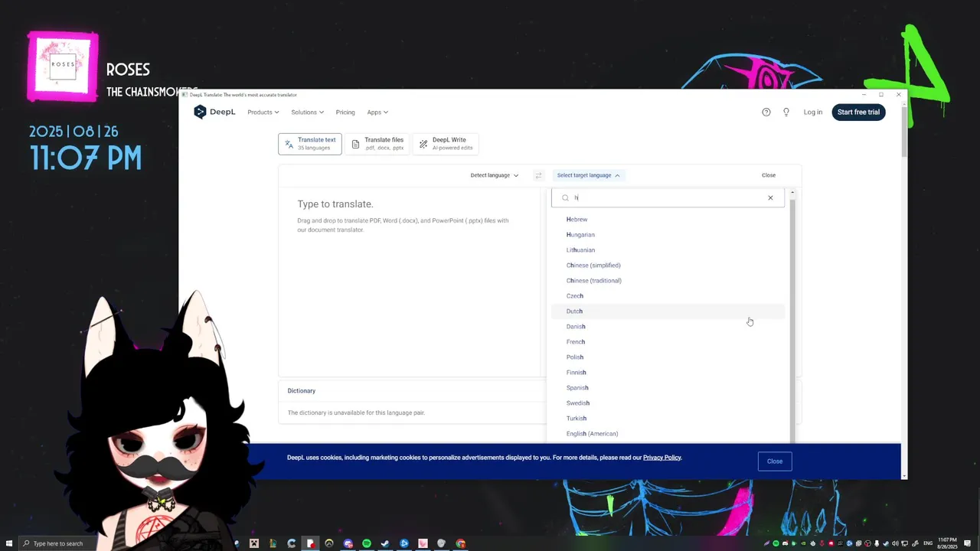Switch to Translate files tab

377,144
